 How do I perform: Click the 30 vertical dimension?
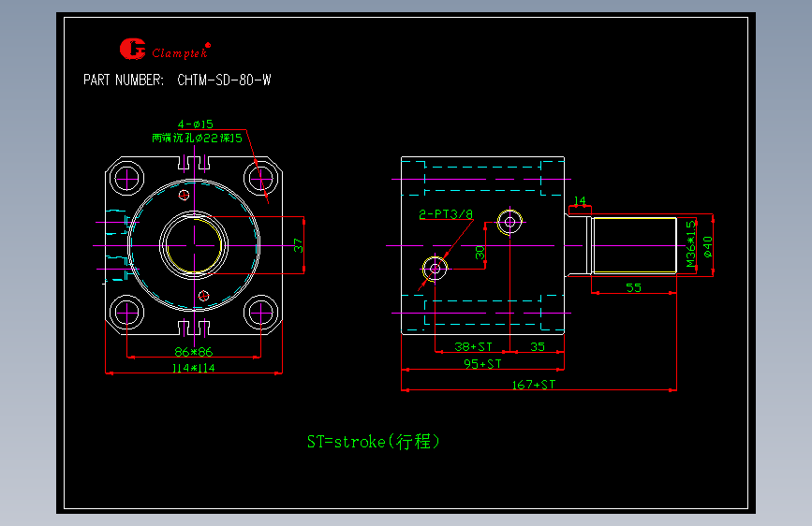[x=480, y=253]
